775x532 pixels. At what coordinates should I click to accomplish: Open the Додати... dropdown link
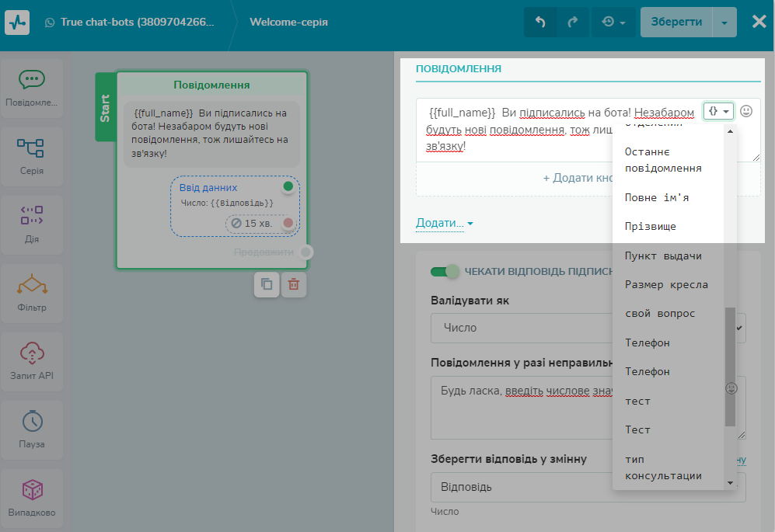445,223
